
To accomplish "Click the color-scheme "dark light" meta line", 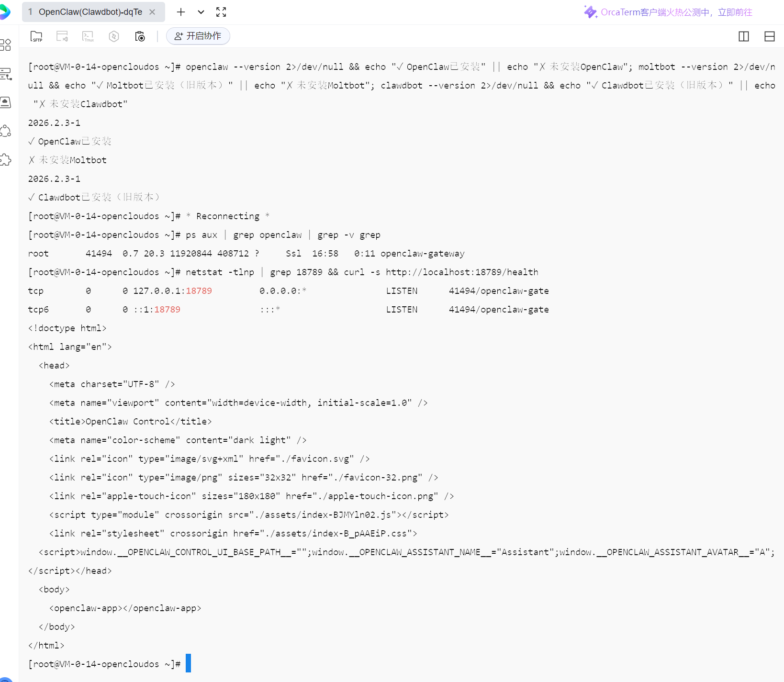I will [x=178, y=440].
